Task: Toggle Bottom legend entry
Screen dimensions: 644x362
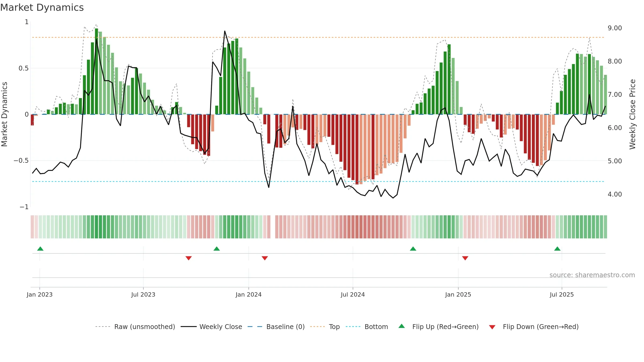Action: click(367, 327)
